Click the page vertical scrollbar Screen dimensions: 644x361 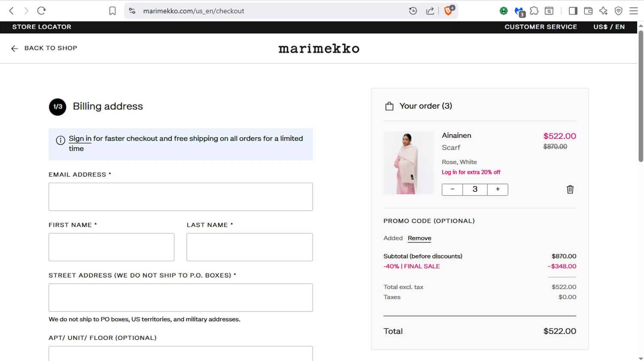pos(641,96)
